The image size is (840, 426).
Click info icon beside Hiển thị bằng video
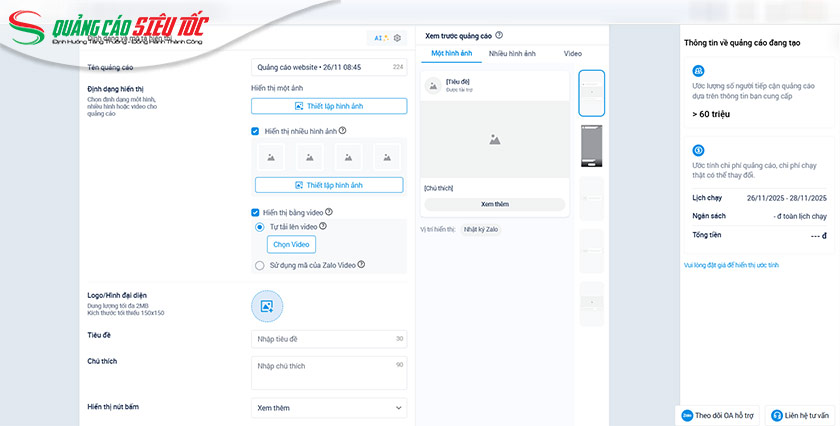(329, 212)
